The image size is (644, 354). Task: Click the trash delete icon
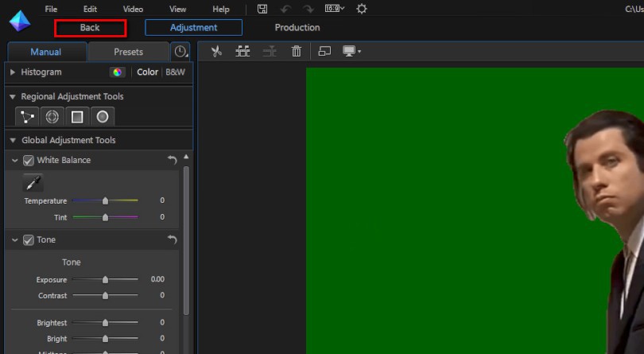[296, 52]
